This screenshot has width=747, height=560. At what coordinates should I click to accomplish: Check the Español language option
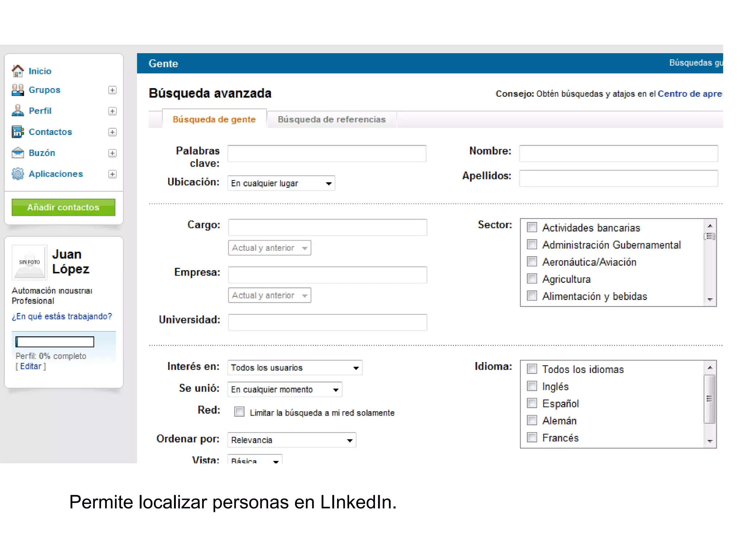pos(532,403)
